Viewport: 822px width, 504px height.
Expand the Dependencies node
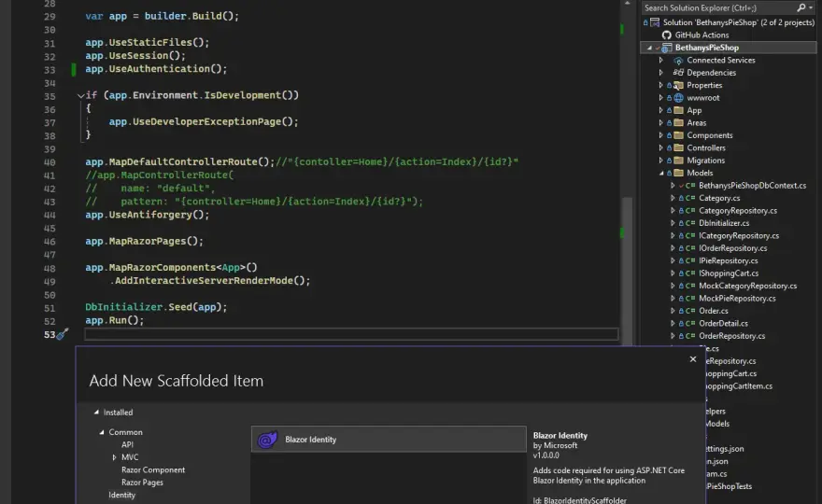pyautogui.click(x=661, y=73)
